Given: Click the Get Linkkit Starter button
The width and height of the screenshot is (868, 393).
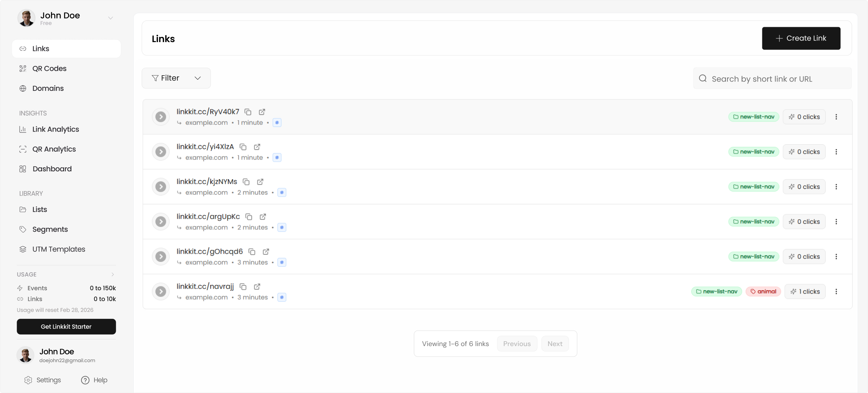Looking at the screenshot, I should click(66, 326).
